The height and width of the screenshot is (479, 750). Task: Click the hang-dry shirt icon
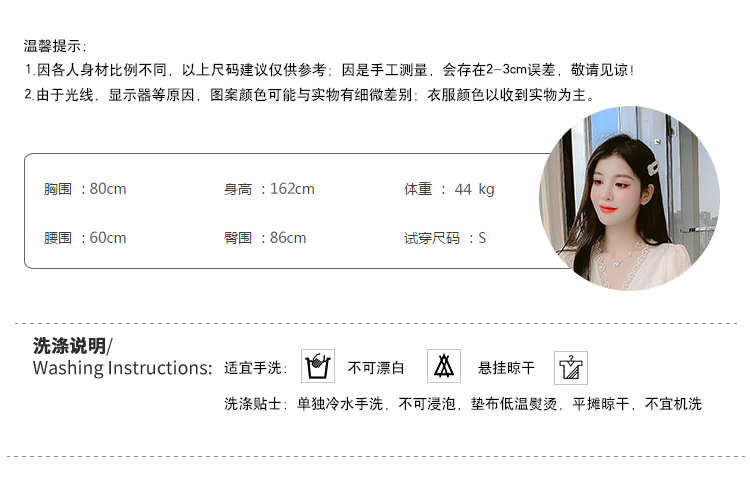(571, 368)
